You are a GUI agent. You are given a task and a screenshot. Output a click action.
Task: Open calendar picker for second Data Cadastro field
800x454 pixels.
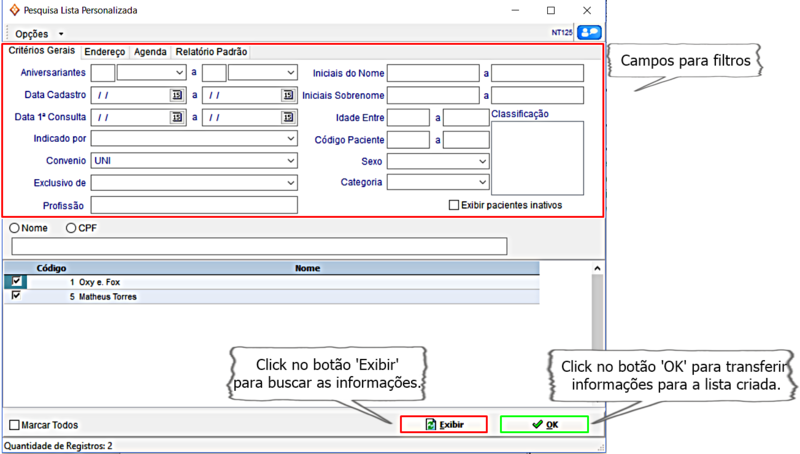(289, 95)
